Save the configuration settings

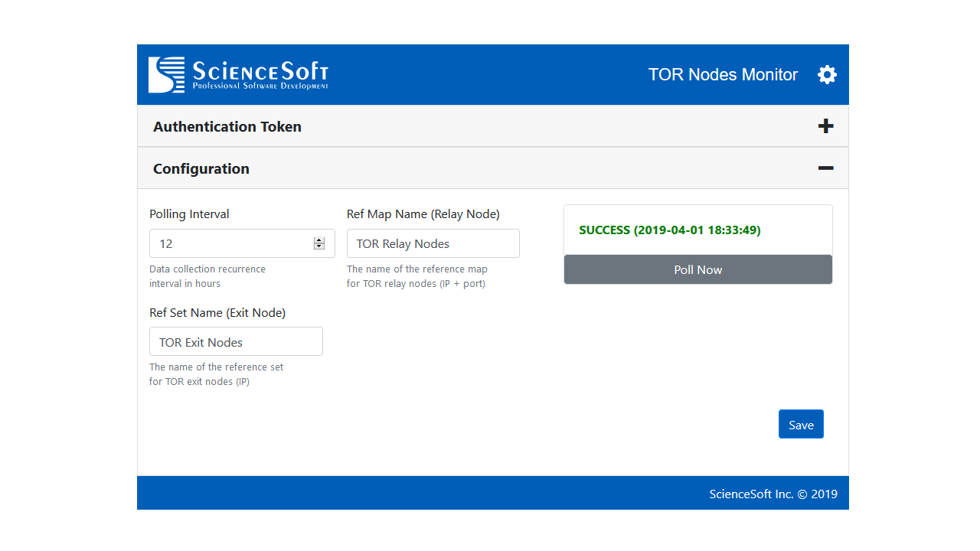click(x=801, y=424)
